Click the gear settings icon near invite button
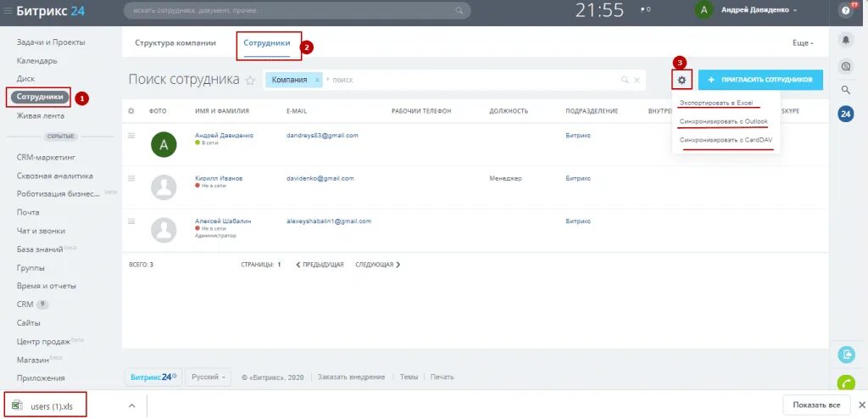 [x=682, y=81]
